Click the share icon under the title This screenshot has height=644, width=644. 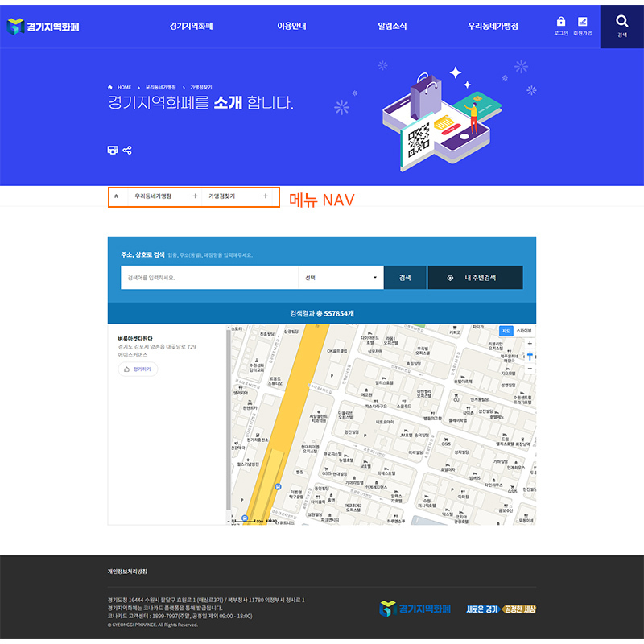pos(127,150)
